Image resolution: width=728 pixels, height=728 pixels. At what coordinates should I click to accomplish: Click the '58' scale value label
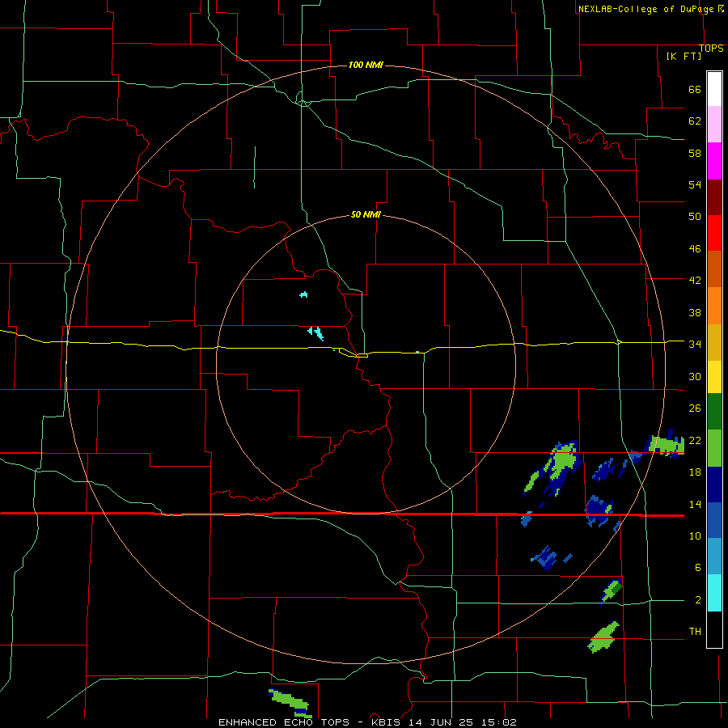pyautogui.click(x=695, y=153)
